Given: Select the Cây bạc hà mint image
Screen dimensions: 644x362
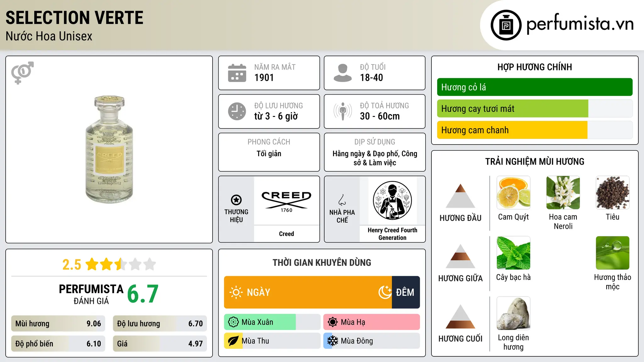Looking at the screenshot, I should (x=514, y=253).
